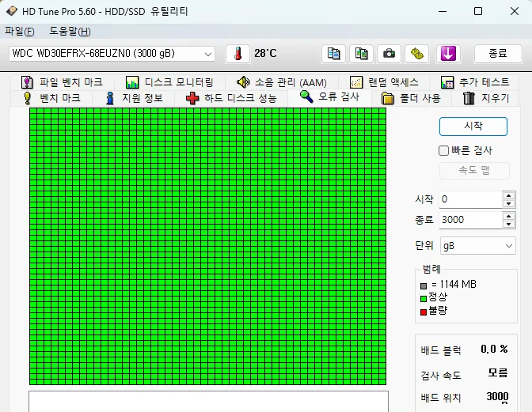Click the gray legend block size swatch

point(423,286)
